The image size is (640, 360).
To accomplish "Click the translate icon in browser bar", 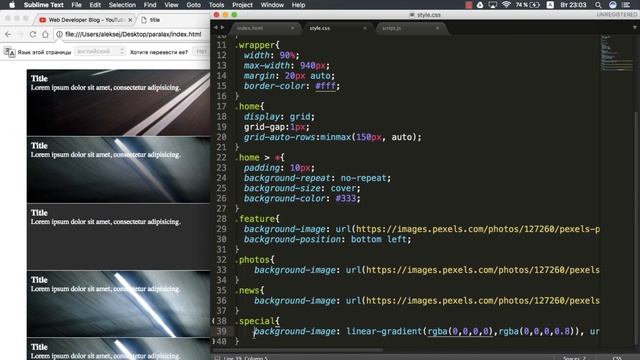I will [x=9, y=52].
